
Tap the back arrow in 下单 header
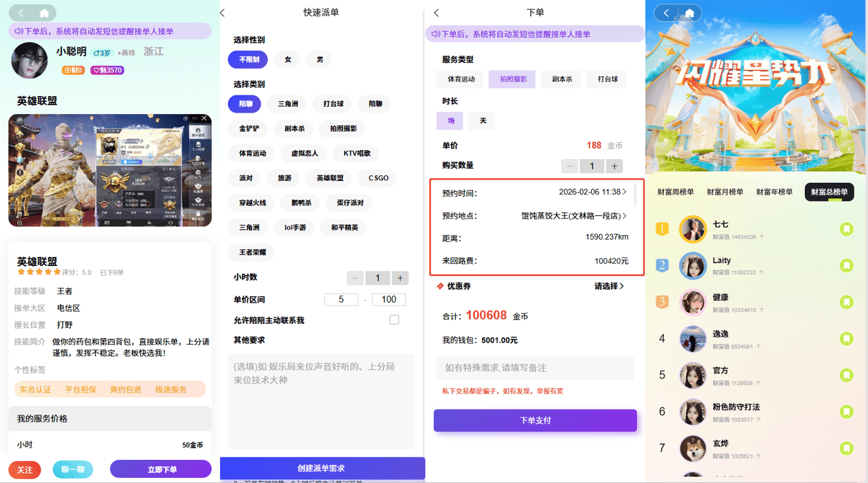[436, 13]
